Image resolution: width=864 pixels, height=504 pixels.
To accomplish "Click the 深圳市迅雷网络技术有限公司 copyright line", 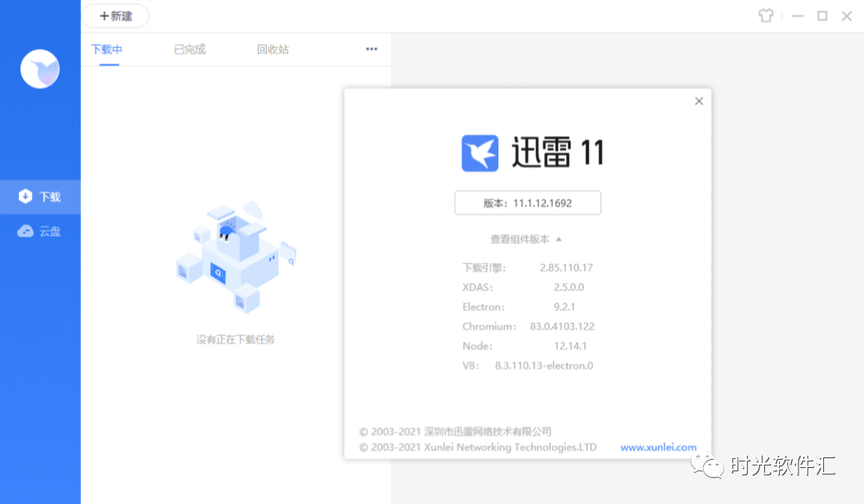I will (x=455, y=431).
